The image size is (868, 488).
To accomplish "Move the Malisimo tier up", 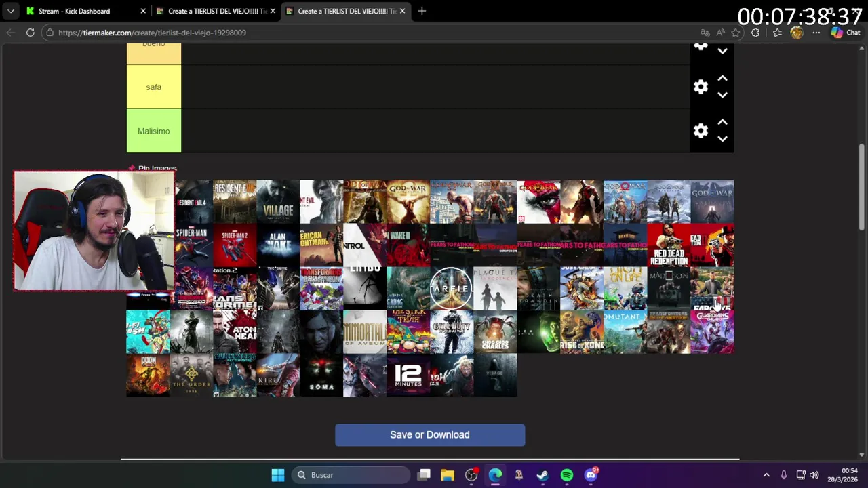I will pyautogui.click(x=722, y=123).
